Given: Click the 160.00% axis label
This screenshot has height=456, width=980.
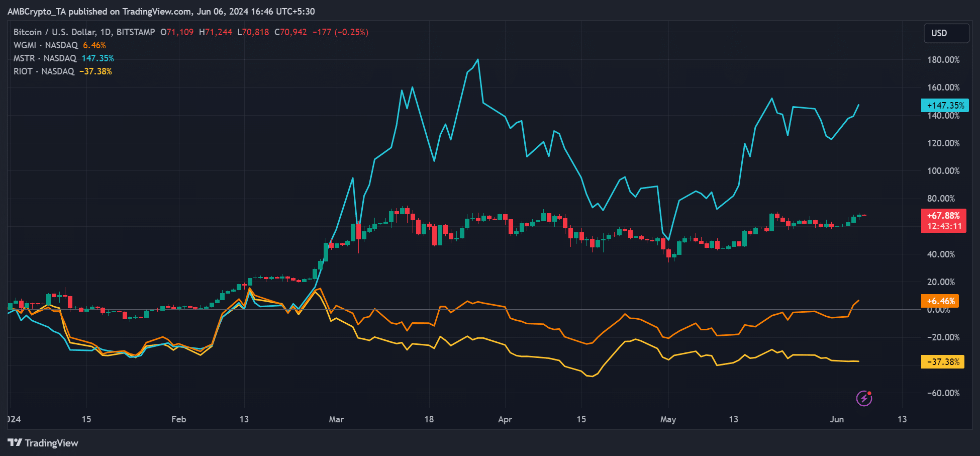Looking at the screenshot, I should pos(943,87).
